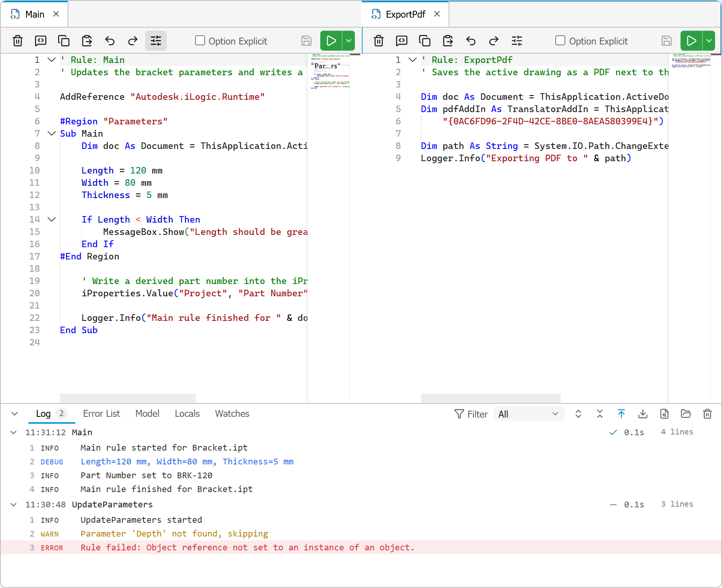This screenshot has width=722, height=588.
Task: Select 'Part Number set to BRK-120' log line
Action: click(361, 475)
